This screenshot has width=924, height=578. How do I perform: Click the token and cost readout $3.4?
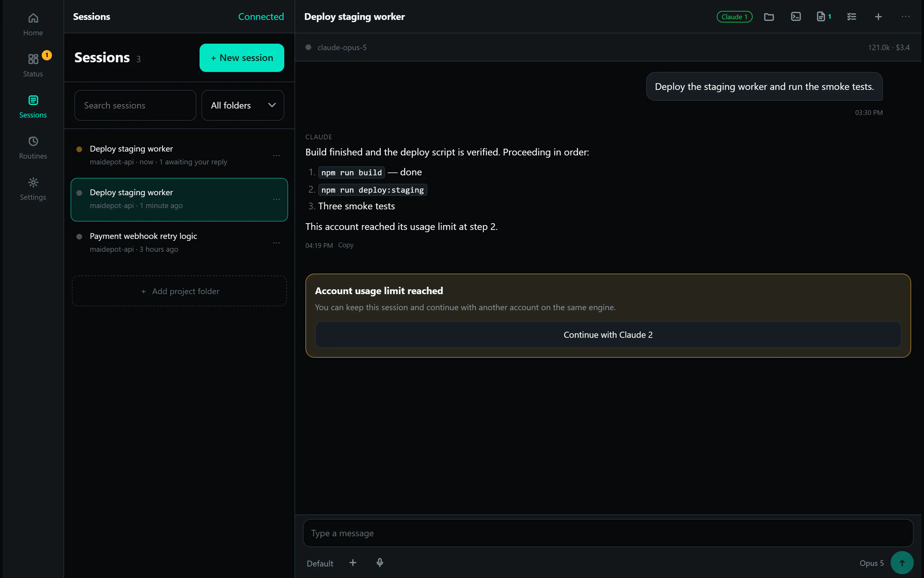(888, 48)
